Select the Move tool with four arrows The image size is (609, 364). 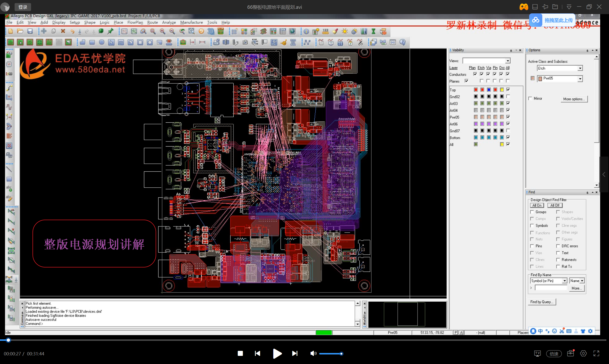pyautogui.click(x=44, y=31)
